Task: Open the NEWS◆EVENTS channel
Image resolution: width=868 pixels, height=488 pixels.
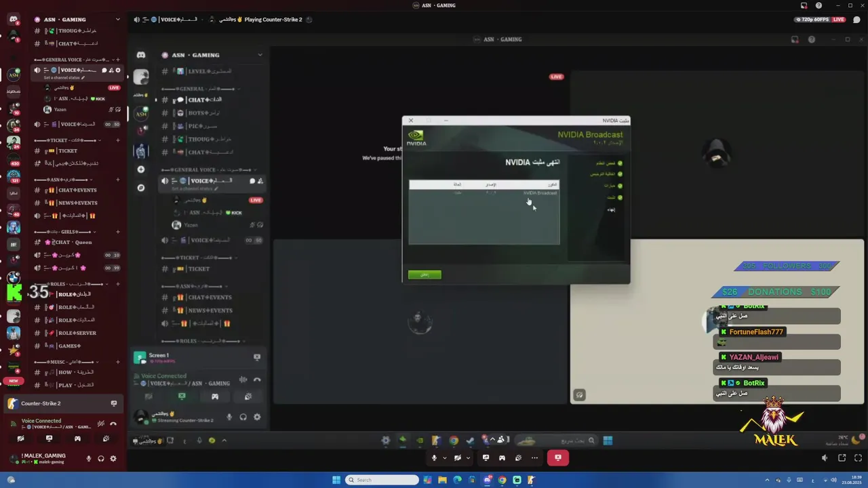Action: tap(77, 203)
